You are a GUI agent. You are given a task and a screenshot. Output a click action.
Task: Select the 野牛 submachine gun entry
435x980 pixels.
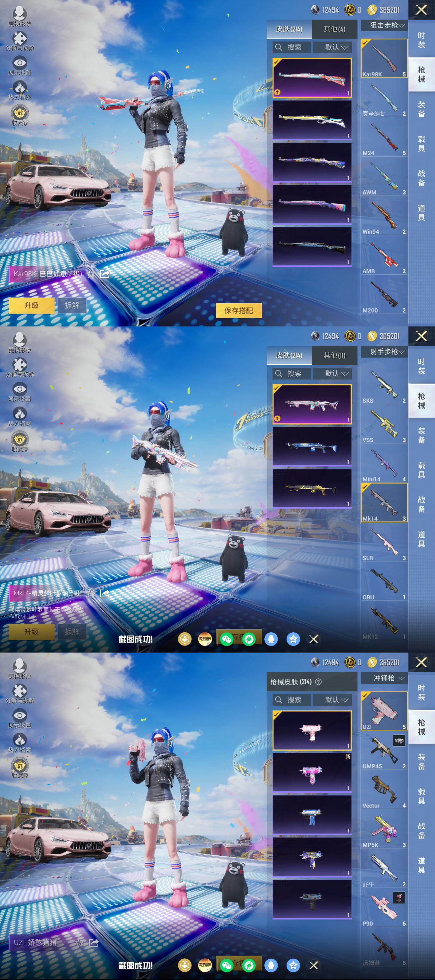pos(384,869)
